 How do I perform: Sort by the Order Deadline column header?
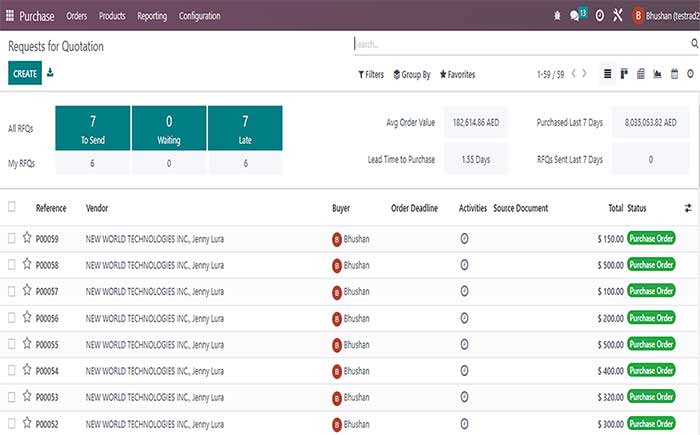click(x=414, y=208)
